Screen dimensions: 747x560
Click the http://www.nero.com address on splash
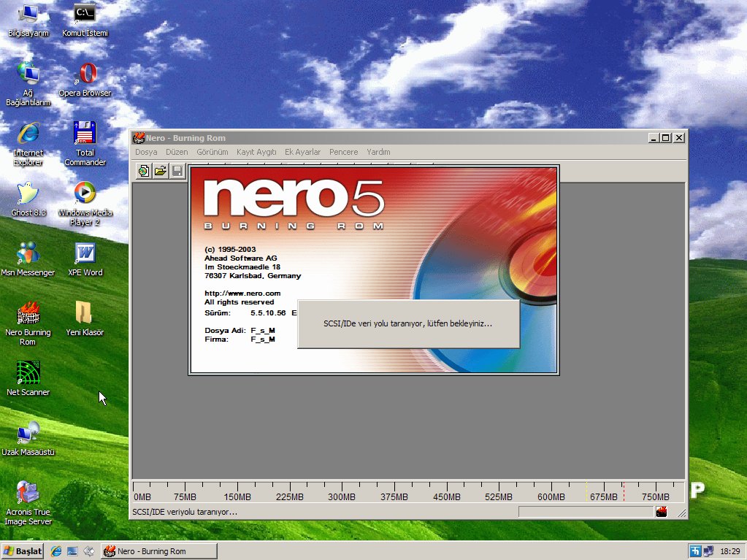point(242,294)
